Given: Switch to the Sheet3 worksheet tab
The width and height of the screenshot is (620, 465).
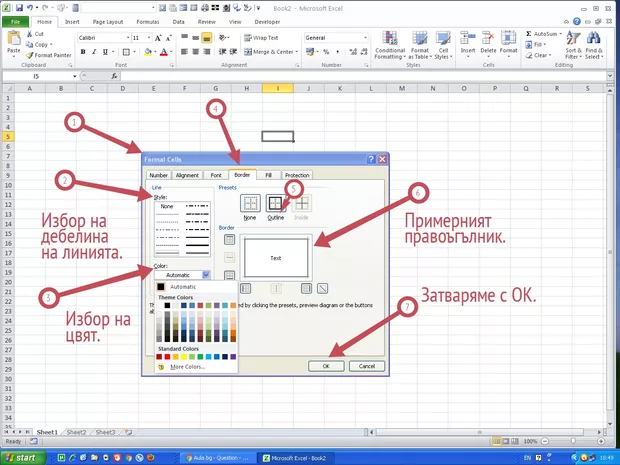Looking at the screenshot, I should (x=105, y=432).
